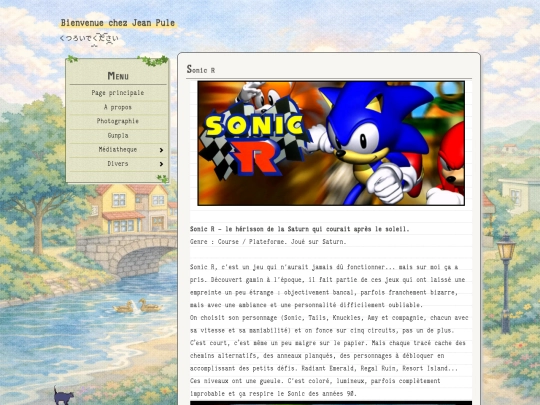
Task: Expand the Divers submenu arrow
Action: 161,164
